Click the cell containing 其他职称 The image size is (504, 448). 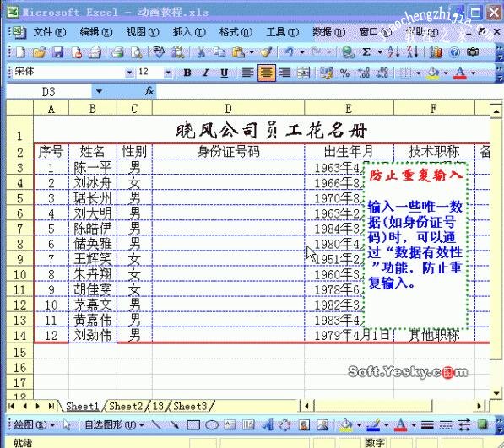coord(434,335)
